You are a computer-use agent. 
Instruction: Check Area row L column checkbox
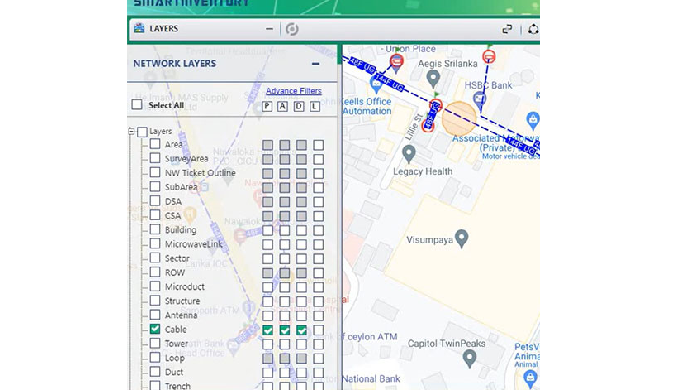click(319, 145)
